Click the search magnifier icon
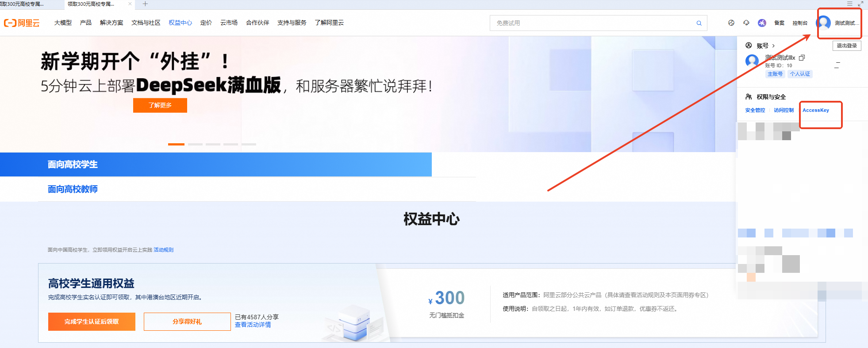 [x=699, y=23]
